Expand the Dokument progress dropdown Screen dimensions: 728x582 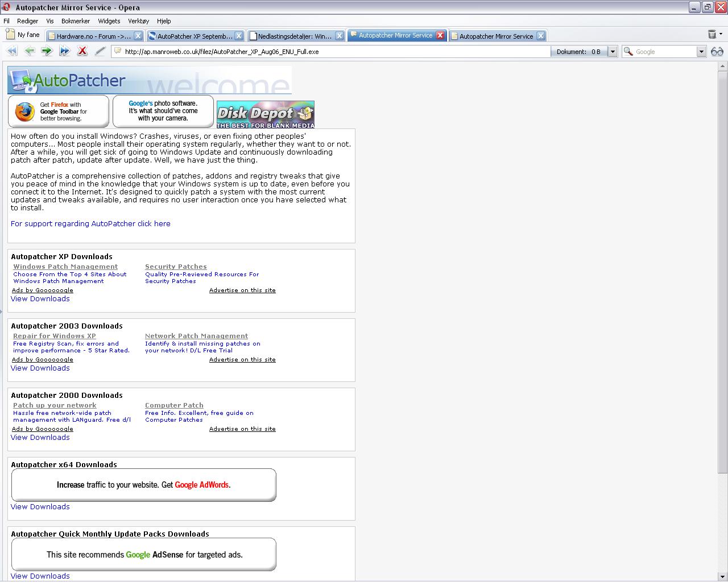613,52
